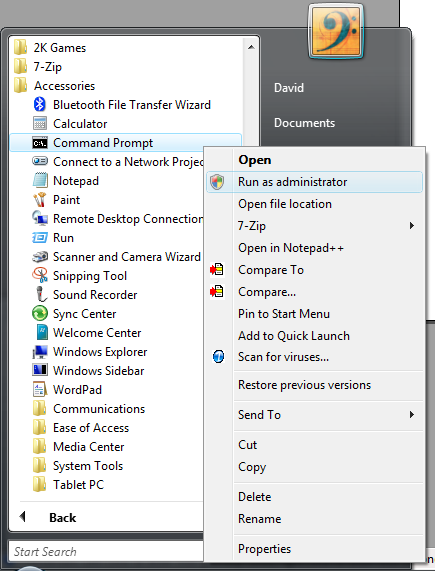Screen dimensions: 435x571
Task: Collapse the Accessories folder
Action: [x=55, y=86]
